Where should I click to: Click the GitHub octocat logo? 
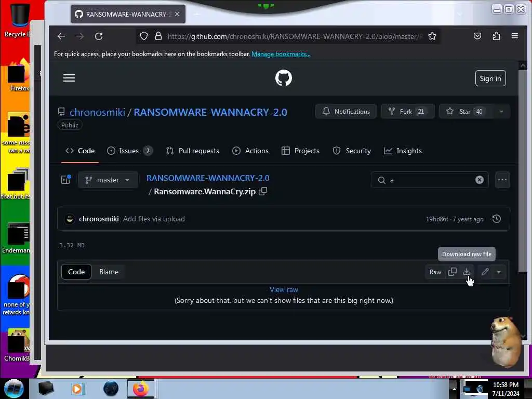[283, 78]
